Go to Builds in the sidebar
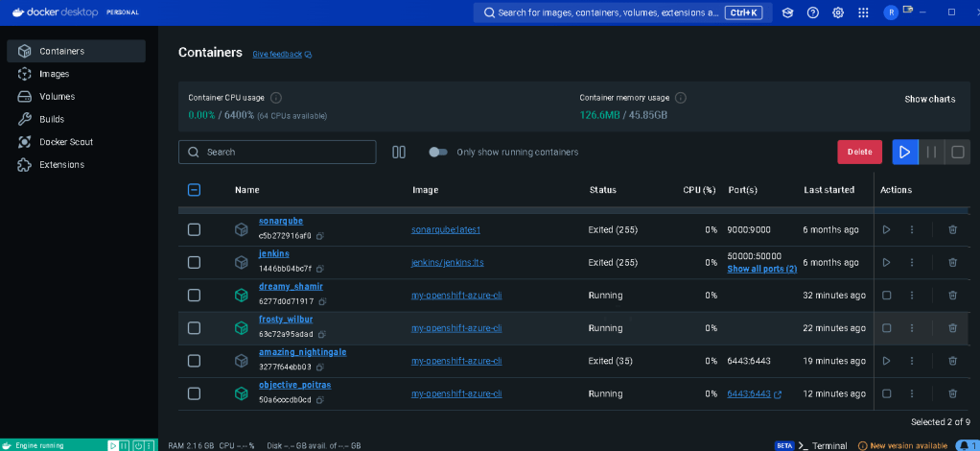Viewport: 980px width, 451px height. click(77, 119)
